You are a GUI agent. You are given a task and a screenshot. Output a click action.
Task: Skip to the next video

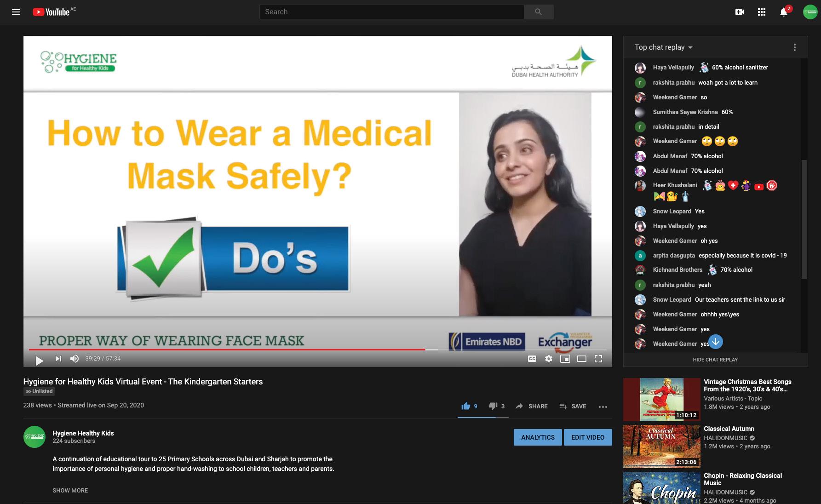tap(58, 359)
